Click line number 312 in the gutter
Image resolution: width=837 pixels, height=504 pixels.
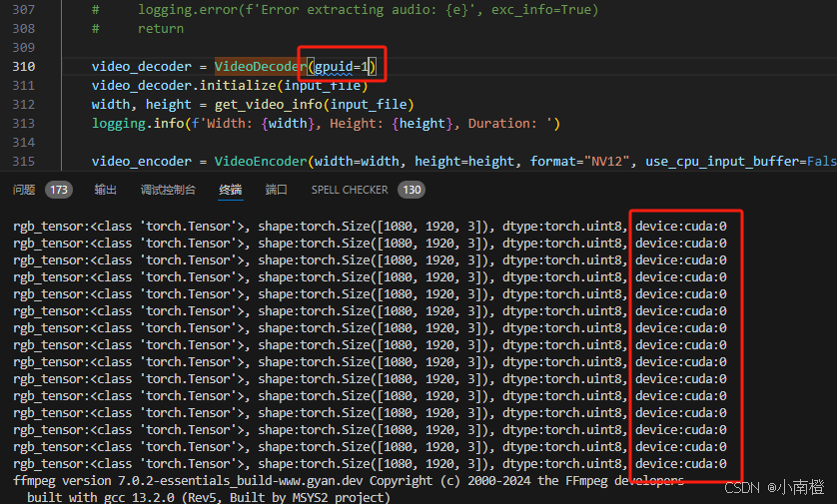click(24, 105)
